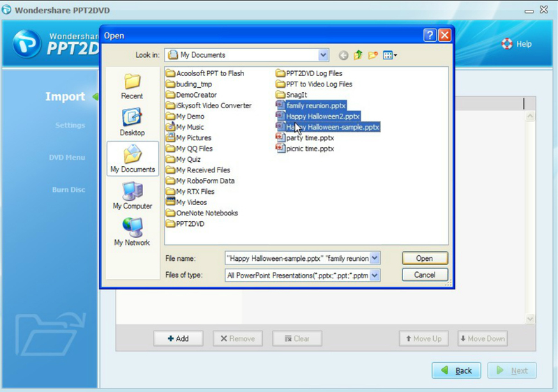Select OneNote Notebooks folder
Viewport: 558px width, 392px height.
click(x=202, y=213)
